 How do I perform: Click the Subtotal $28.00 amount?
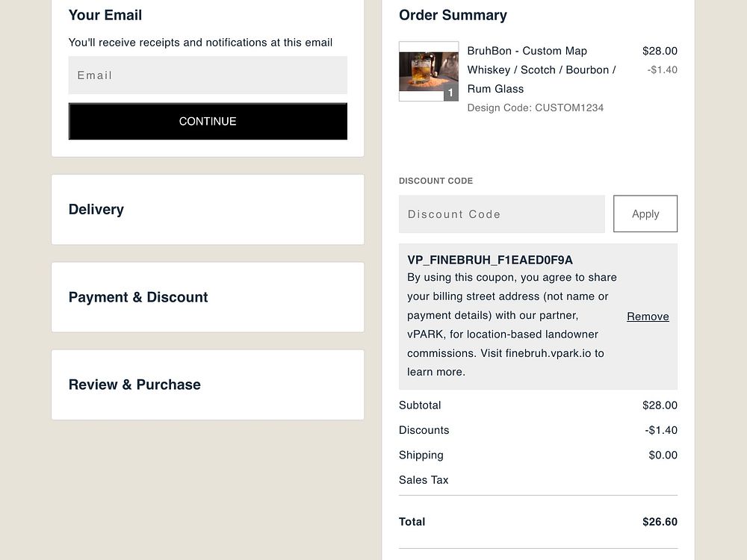coord(660,405)
